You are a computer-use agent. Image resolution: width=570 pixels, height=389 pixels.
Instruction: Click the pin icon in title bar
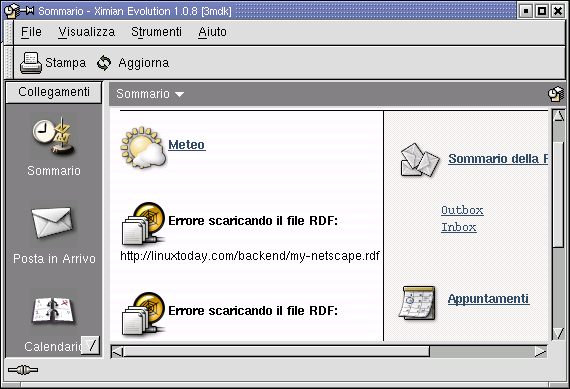click(28, 11)
